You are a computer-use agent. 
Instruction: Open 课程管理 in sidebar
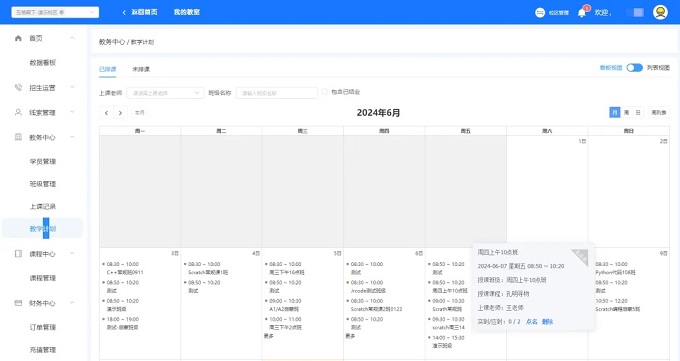tap(42, 278)
